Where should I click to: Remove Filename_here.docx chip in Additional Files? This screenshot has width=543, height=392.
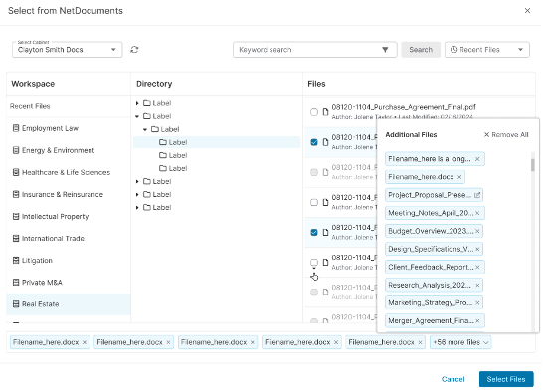pyautogui.click(x=459, y=177)
